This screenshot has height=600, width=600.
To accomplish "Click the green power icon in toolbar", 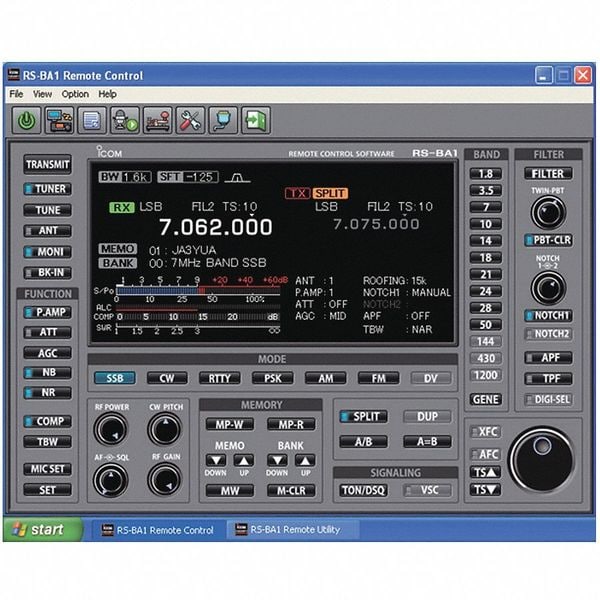I will (x=27, y=120).
